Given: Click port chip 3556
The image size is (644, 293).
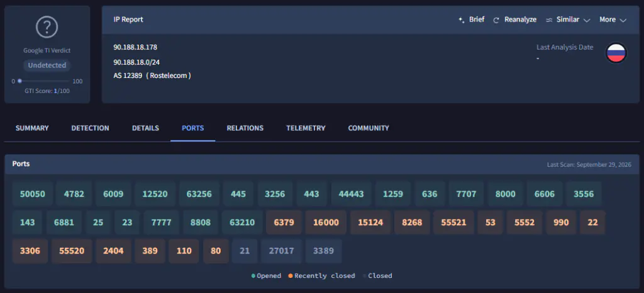Looking at the screenshot, I should [x=584, y=194].
